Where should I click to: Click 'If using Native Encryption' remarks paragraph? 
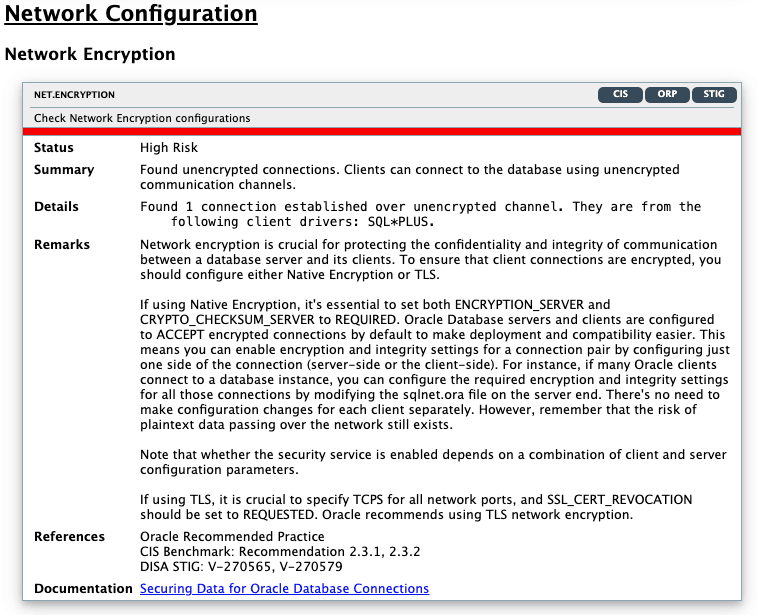tap(435, 364)
